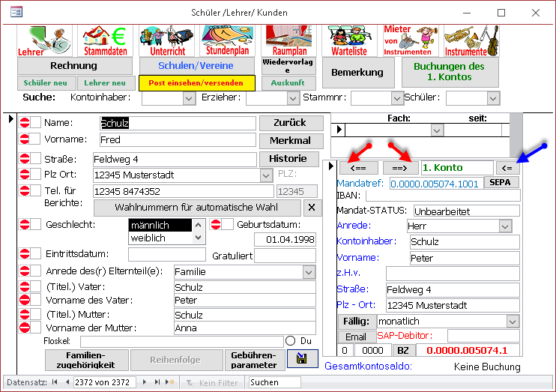Screen dimensions: 556x392
Task: Click the Raumplan room plan icon
Action: 289,40
